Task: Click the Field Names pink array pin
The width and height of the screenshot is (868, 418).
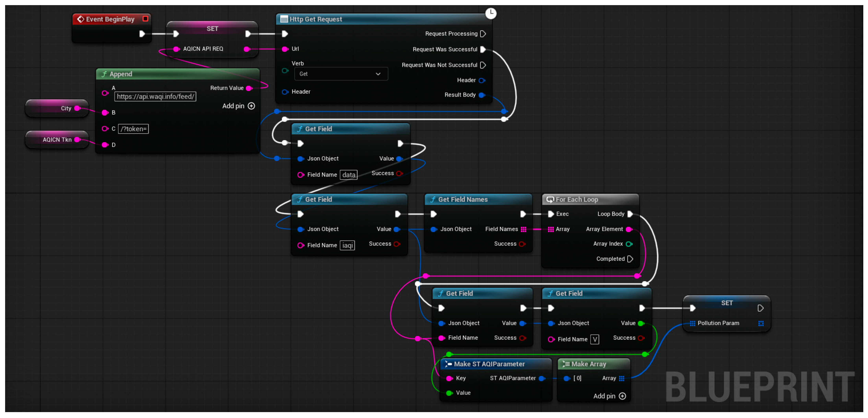Action: (523, 229)
